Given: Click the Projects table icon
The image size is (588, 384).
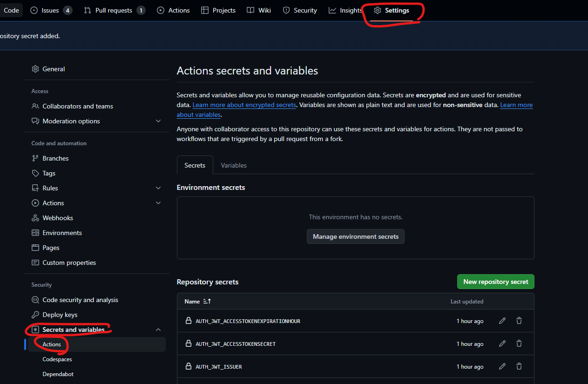Looking at the screenshot, I should click(205, 10).
